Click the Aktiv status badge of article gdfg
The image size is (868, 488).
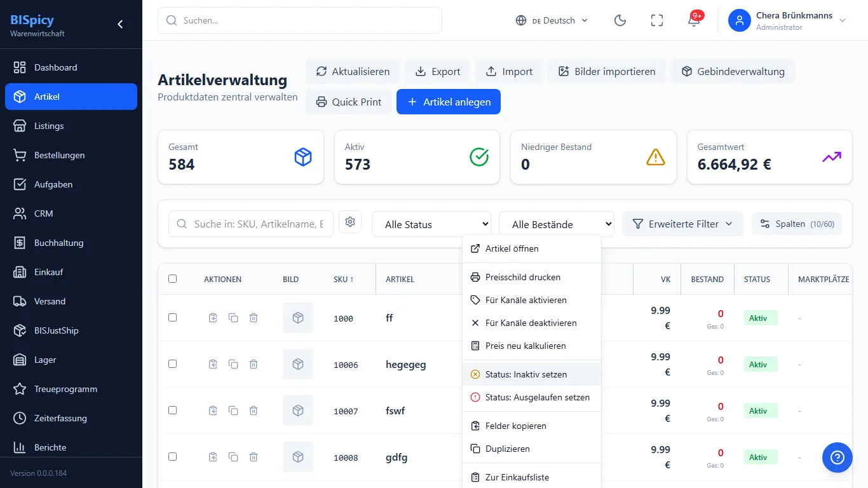761,457
